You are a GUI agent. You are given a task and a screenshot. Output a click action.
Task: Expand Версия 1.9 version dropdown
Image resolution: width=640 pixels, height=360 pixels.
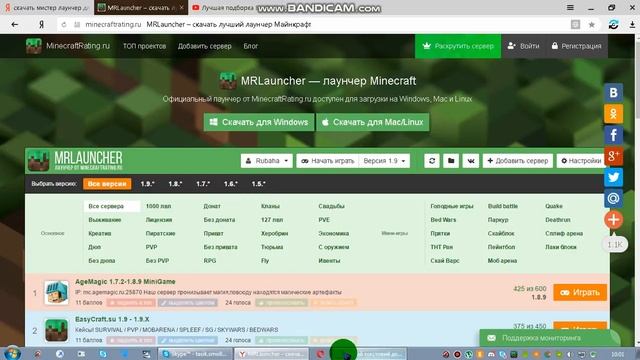coord(384,161)
